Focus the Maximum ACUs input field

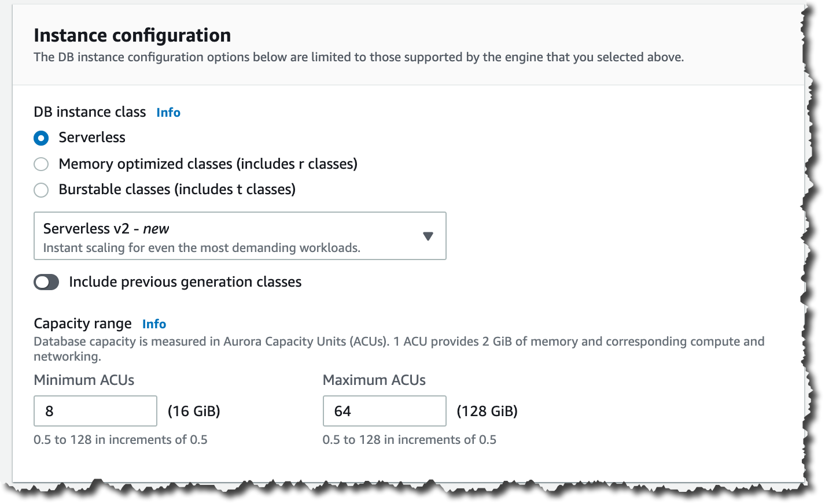[x=384, y=411]
